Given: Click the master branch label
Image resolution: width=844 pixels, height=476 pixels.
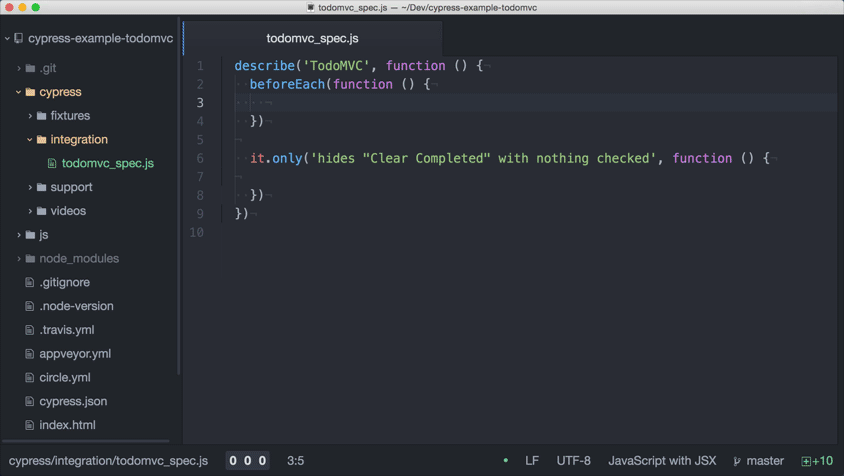Looking at the screenshot, I should click(x=765, y=461).
